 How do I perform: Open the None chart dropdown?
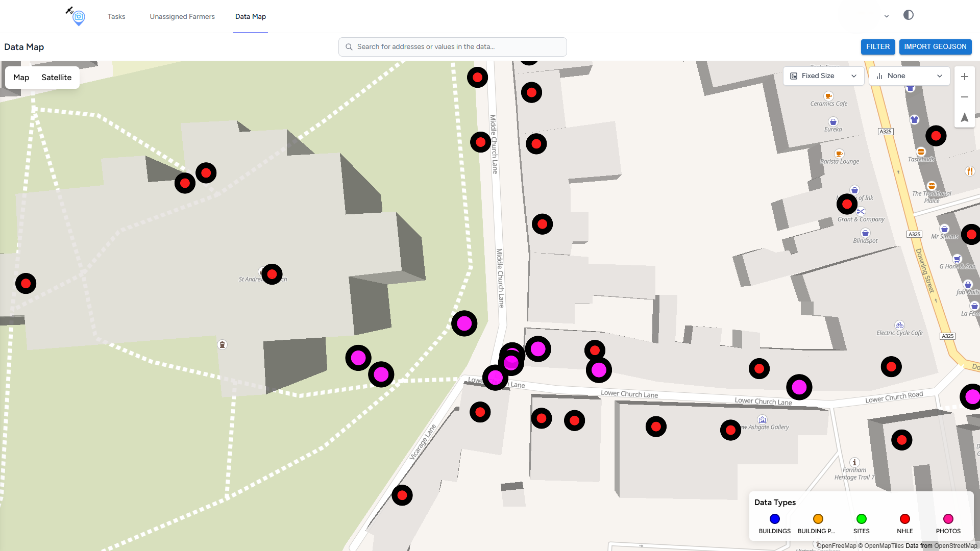click(909, 76)
